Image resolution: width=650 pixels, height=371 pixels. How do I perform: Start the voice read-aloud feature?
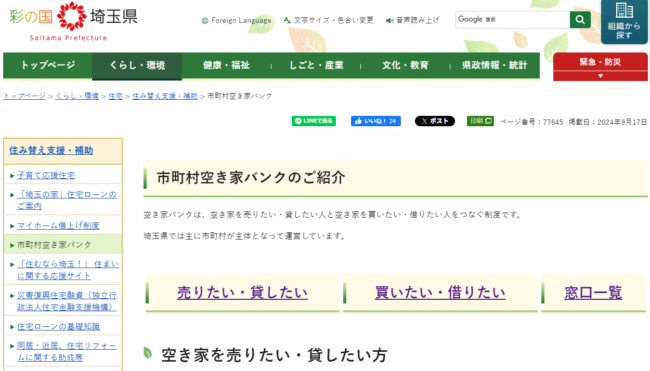pyautogui.click(x=412, y=20)
